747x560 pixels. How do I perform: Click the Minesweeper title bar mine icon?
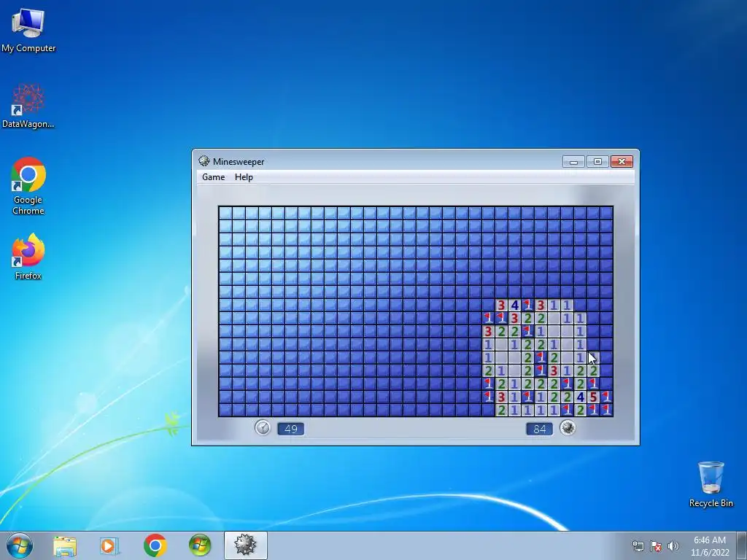click(204, 161)
